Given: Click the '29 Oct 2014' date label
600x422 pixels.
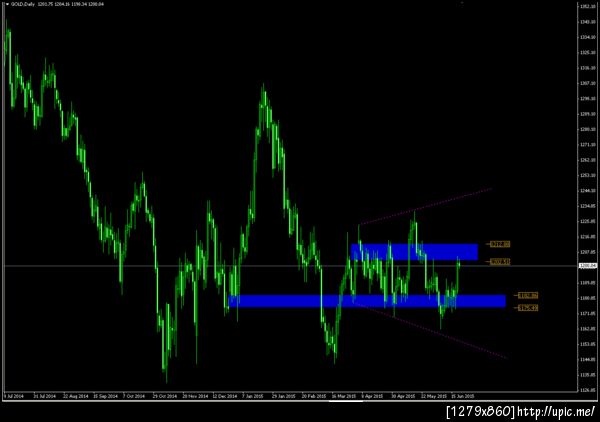Looking at the screenshot, I should pos(165,396).
